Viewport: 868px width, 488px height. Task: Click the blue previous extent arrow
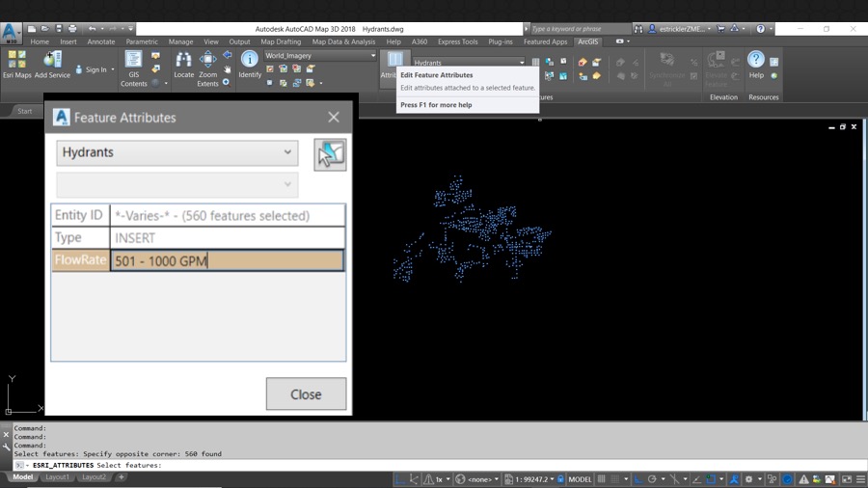[x=227, y=55]
